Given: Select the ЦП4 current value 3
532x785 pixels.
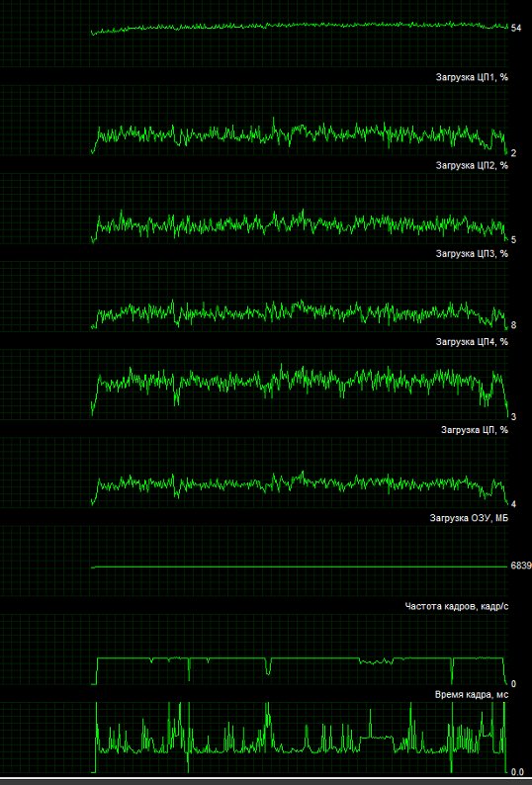Looking at the screenshot, I should pos(513,416).
